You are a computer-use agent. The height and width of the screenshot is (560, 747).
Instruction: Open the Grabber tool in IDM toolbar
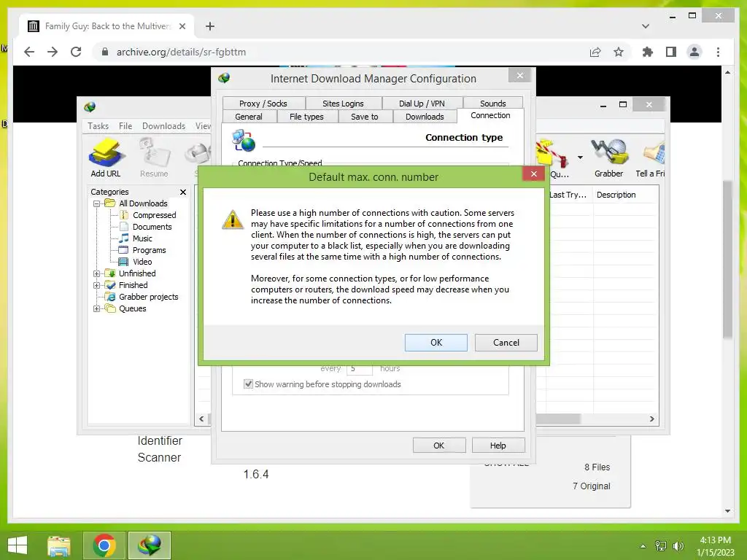[x=609, y=158]
